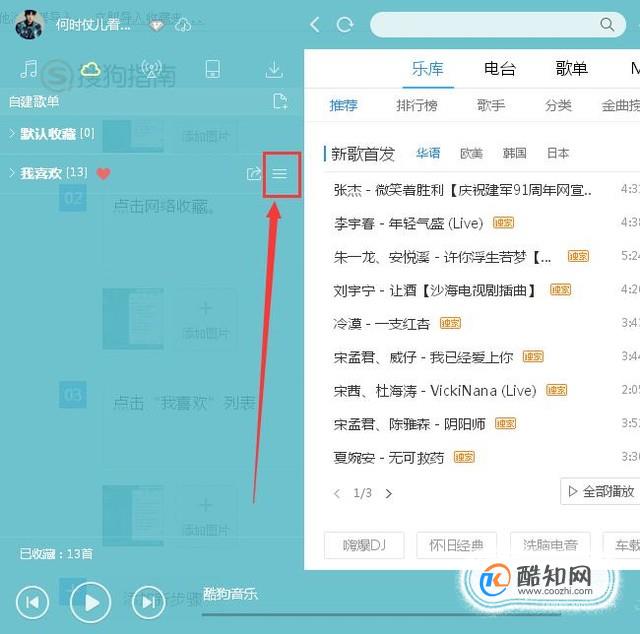Viewport: 640px width, 634px height.
Task: Select the 歌手 sub-tab
Action: tap(491, 105)
